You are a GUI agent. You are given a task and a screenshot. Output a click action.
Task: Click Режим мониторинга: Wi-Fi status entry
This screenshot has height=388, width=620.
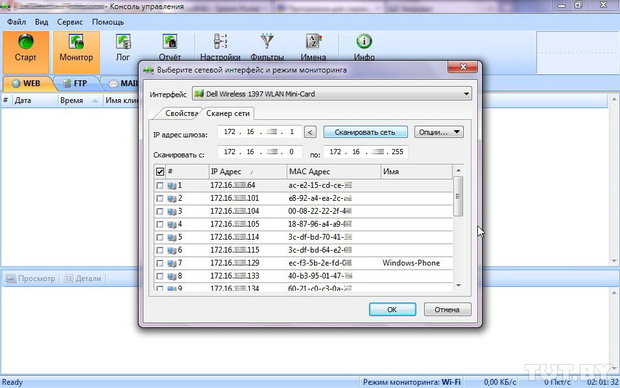click(412, 382)
